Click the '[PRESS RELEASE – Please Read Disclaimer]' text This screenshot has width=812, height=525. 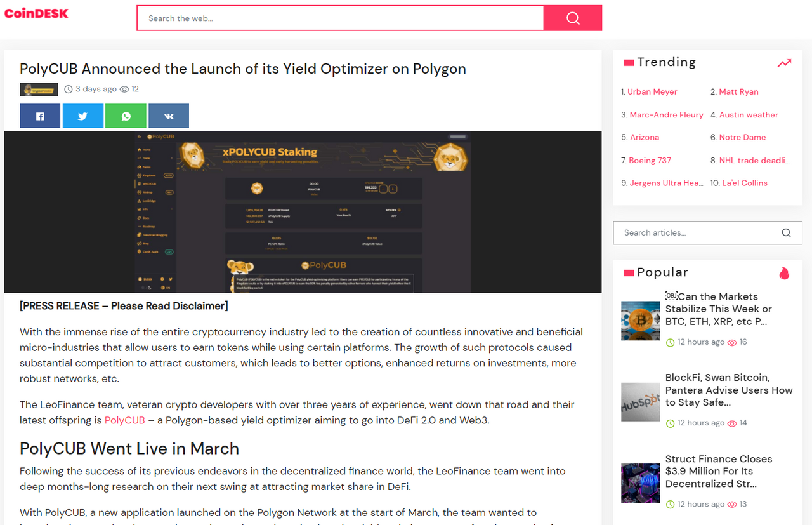click(124, 306)
